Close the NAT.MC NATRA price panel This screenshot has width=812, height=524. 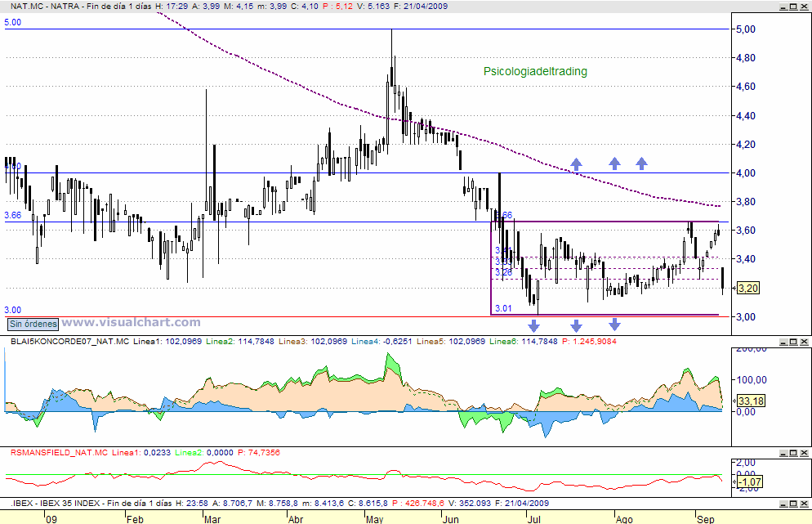pyautogui.click(x=804, y=7)
